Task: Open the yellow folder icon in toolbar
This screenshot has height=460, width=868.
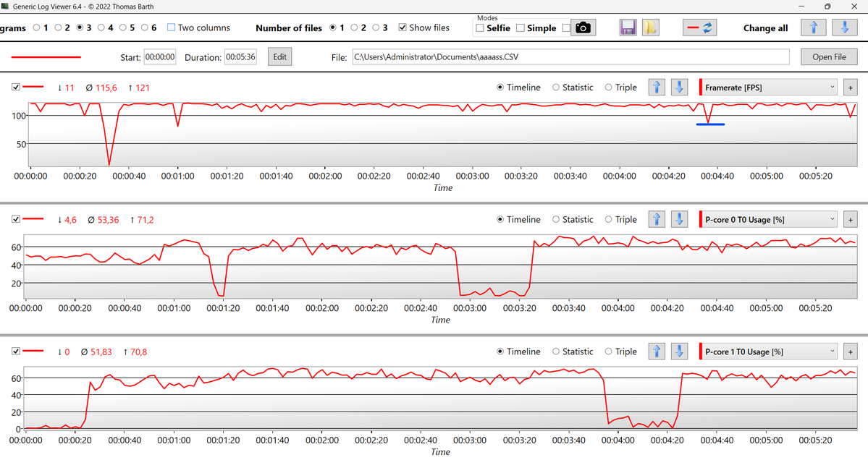Action: click(x=650, y=27)
